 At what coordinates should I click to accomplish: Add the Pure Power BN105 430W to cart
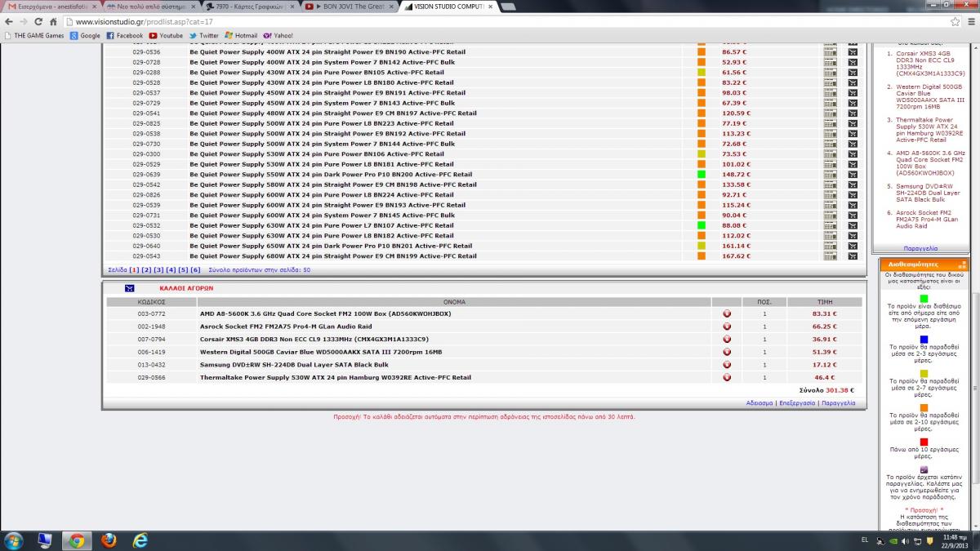tap(853, 73)
